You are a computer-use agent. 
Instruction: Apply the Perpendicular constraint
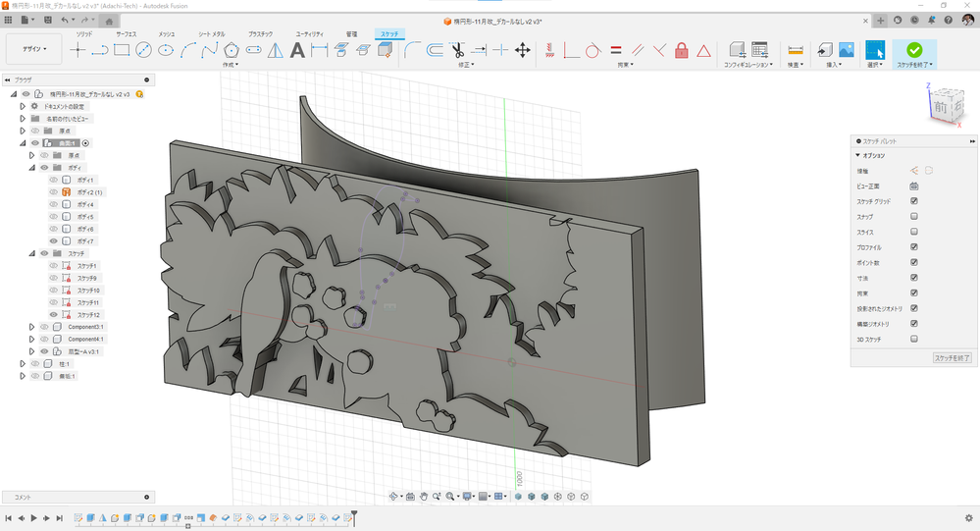click(x=659, y=51)
